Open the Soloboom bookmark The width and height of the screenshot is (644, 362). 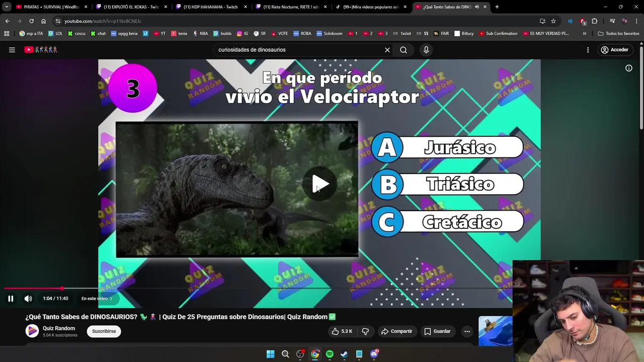330,34
